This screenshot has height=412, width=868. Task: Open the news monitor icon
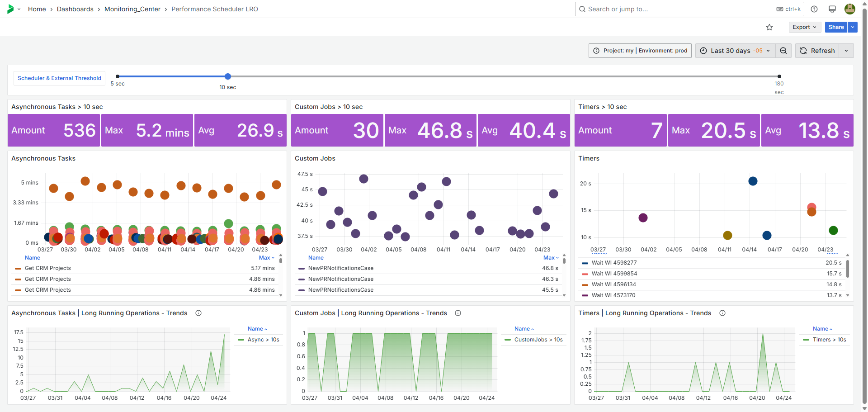coord(832,9)
